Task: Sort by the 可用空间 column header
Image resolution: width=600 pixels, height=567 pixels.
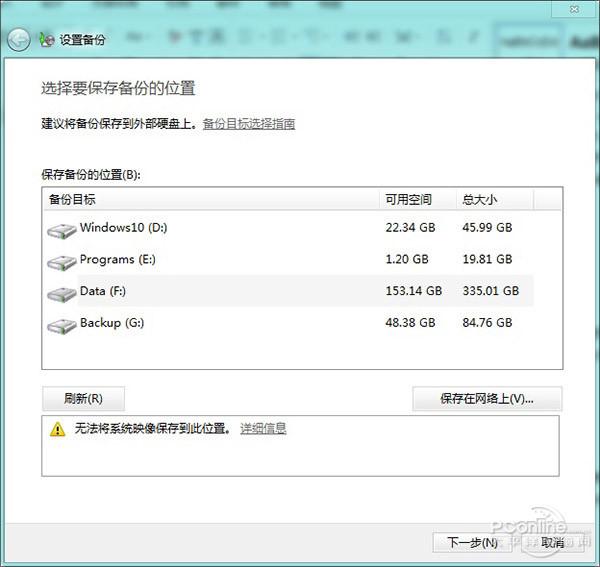Action: pos(418,199)
